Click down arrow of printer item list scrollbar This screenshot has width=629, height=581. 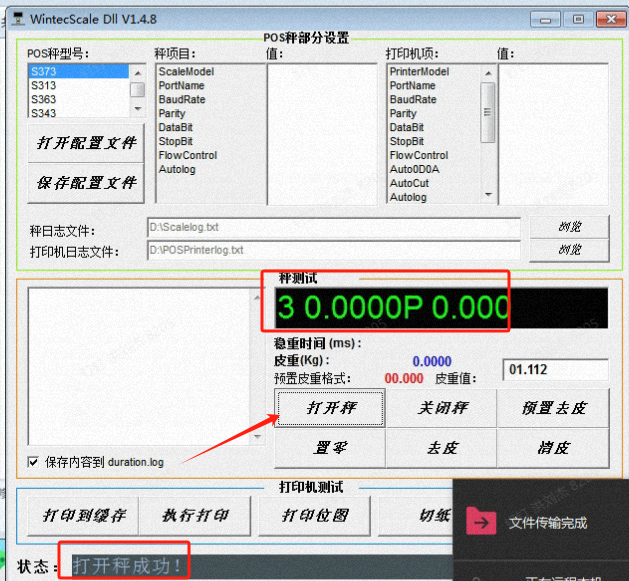point(488,195)
